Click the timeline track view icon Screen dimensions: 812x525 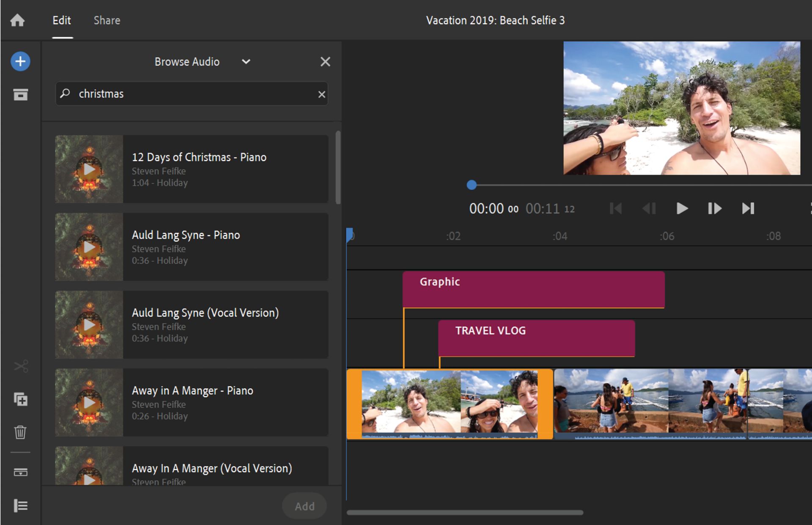pyautogui.click(x=20, y=472)
